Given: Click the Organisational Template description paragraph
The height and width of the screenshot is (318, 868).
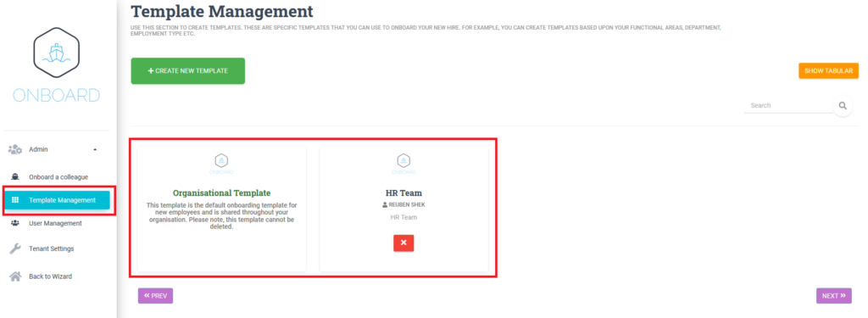Looking at the screenshot, I should point(221,216).
